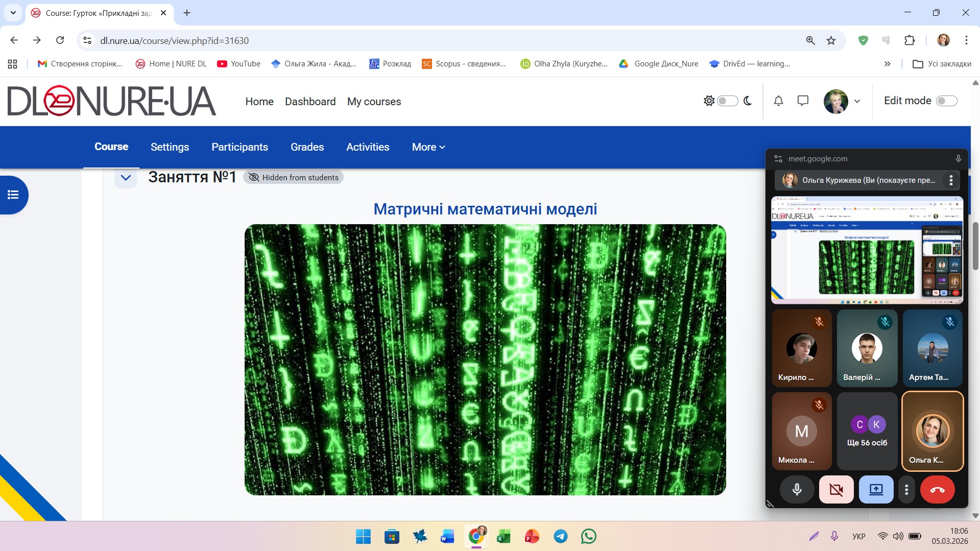Open more options next to Meet controls

click(906, 490)
